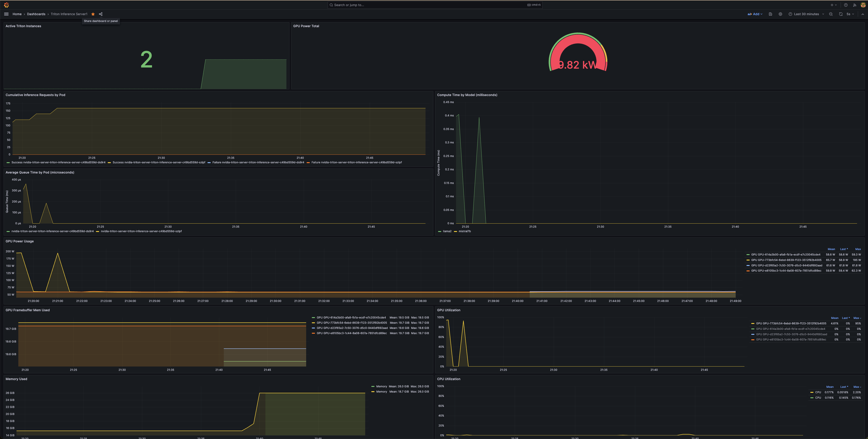Sort GPU Utilization legend by Max column
Image resolution: width=868 pixels, height=439 pixels.
point(857,318)
